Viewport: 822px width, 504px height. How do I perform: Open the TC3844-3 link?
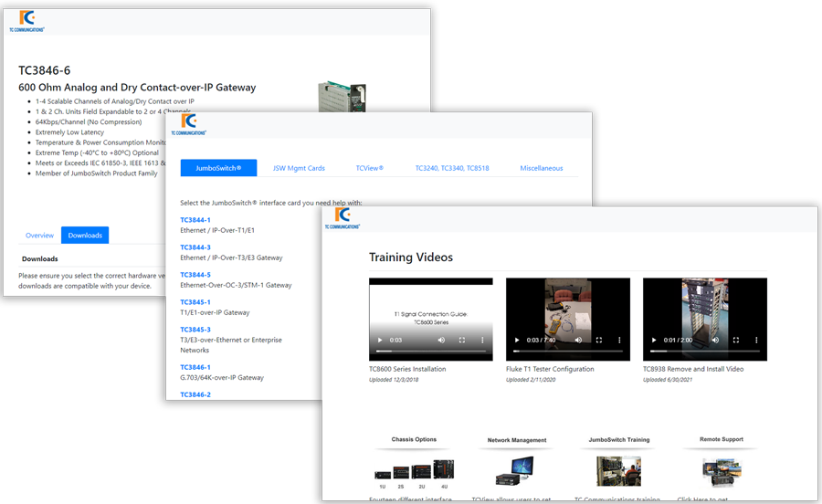click(195, 247)
